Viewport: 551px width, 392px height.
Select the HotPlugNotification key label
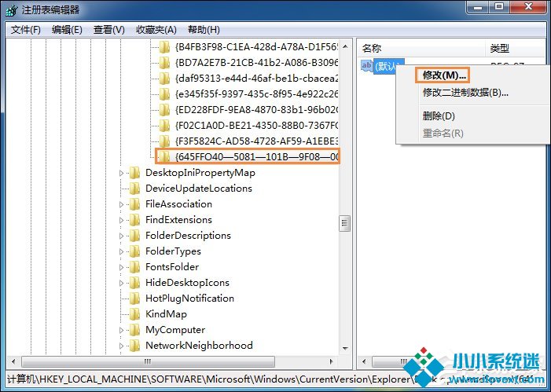pos(189,299)
